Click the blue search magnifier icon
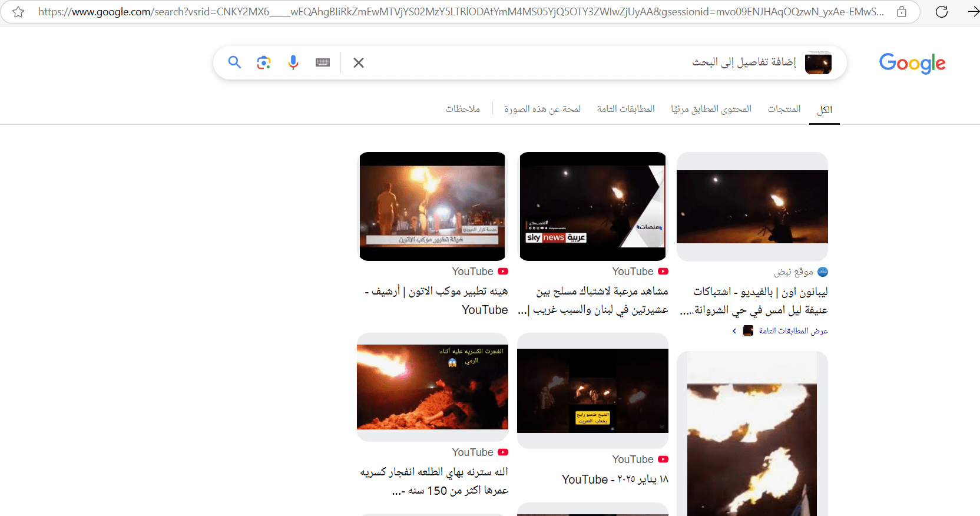 [234, 62]
